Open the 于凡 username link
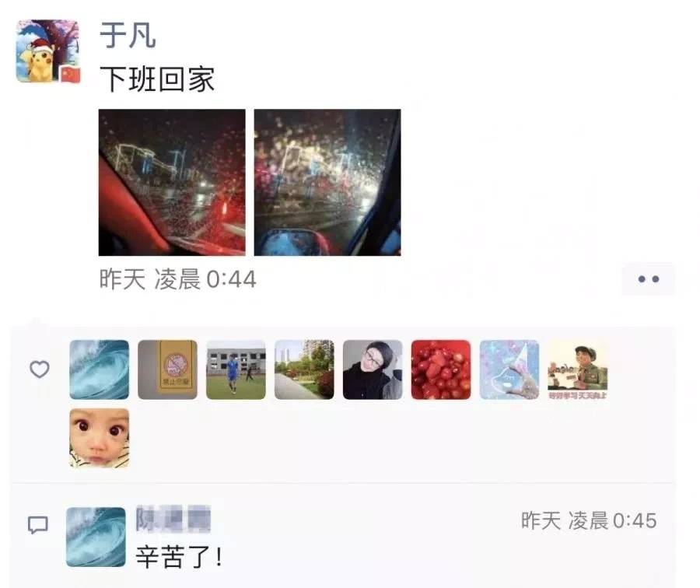Image resolution: width=700 pixels, height=588 pixels. 128,36
